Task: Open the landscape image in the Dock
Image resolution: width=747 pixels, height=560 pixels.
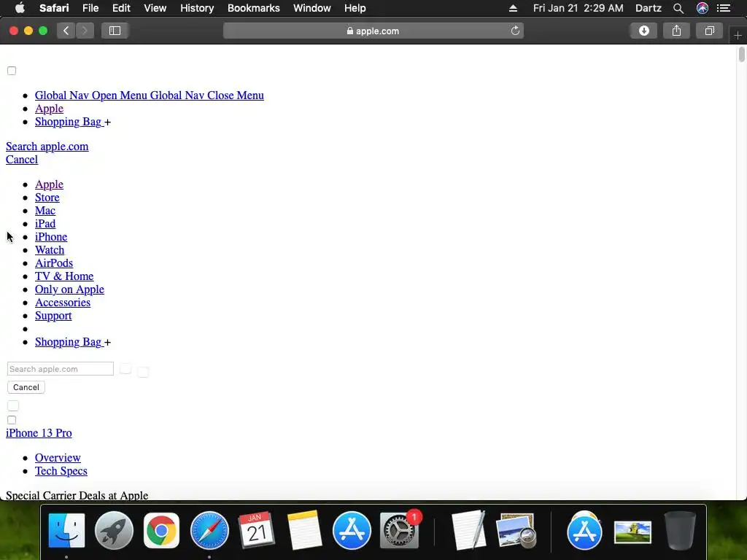Action: tap(632, 532)
